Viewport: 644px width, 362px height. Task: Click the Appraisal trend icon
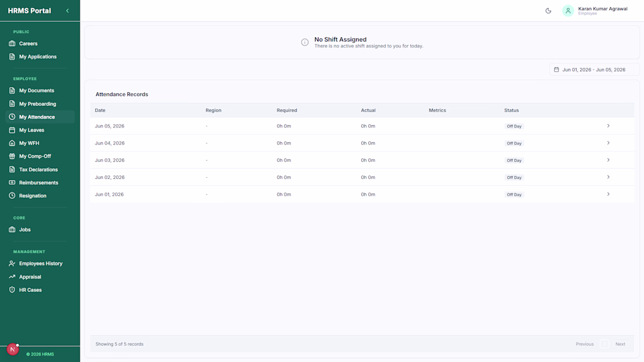[x=12, y=277]
